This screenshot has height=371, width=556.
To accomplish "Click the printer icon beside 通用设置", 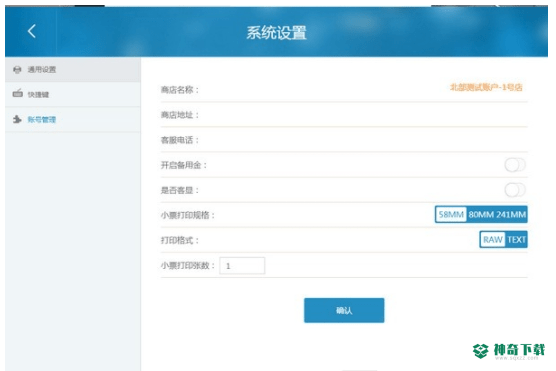I will click(x=17, y=70).
